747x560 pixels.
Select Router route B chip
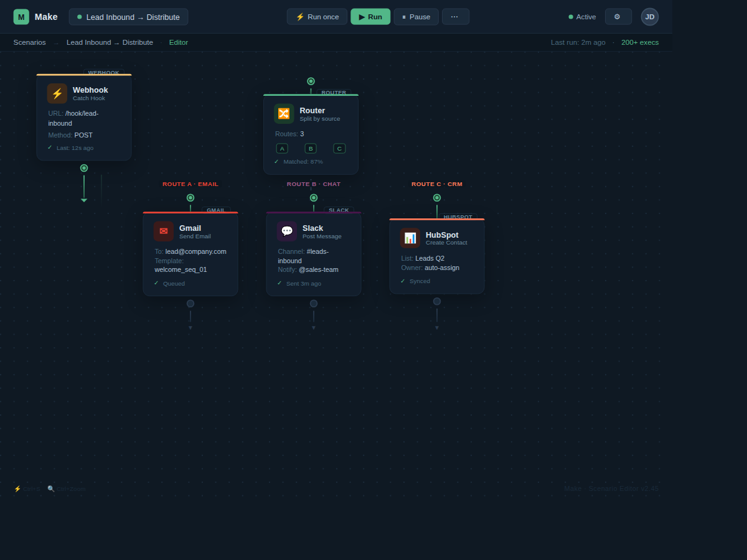pos(311,148)
